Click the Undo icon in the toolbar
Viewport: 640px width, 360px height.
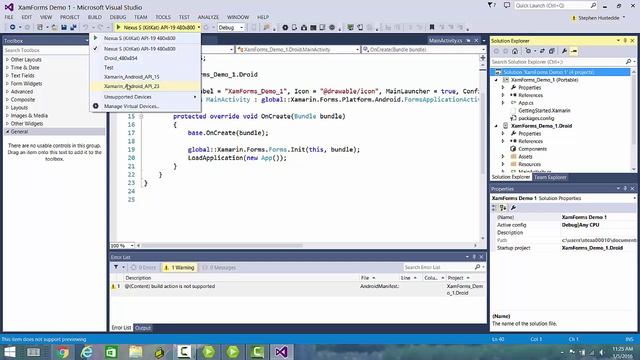[85, 27]
